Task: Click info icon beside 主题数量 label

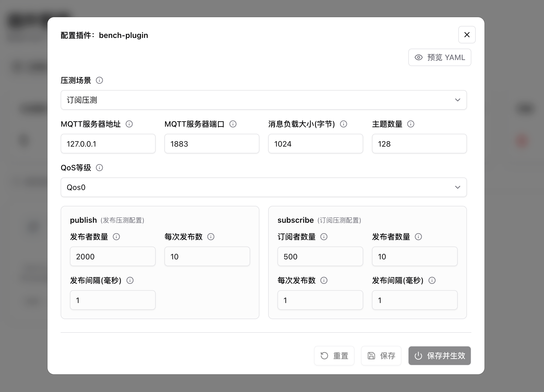Action: click(x=411, y=124)
